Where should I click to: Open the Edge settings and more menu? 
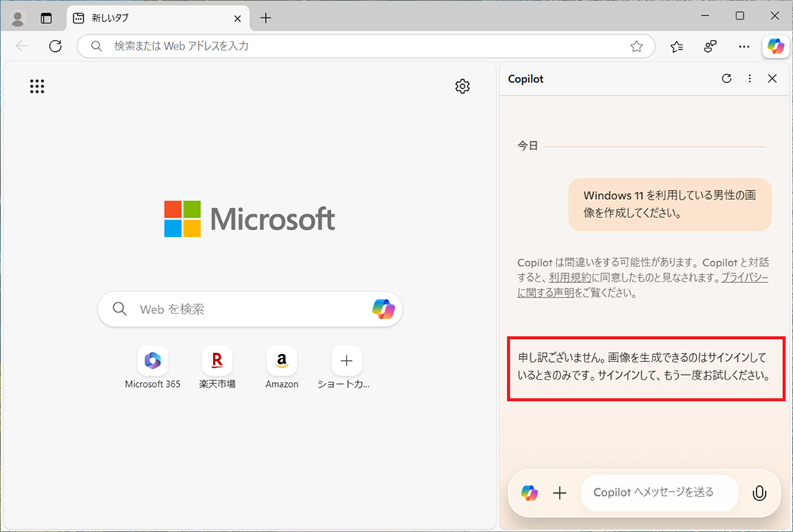point(744,47)
